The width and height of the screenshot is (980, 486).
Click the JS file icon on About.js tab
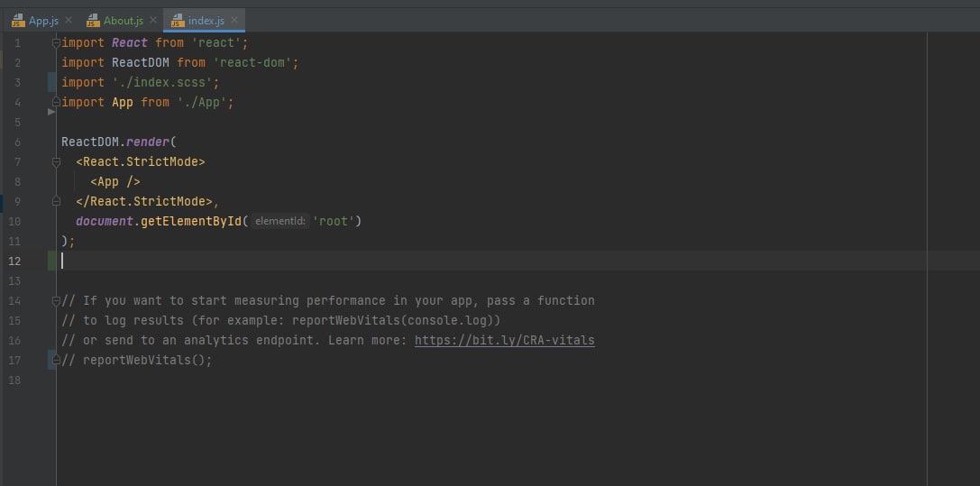point(93,21)
